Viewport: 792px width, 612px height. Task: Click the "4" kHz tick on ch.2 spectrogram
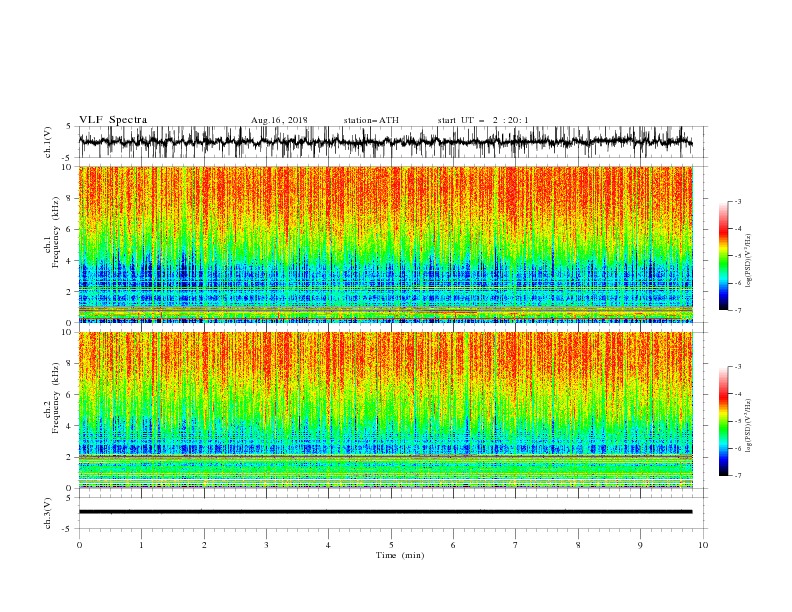[x=70, y=426]
